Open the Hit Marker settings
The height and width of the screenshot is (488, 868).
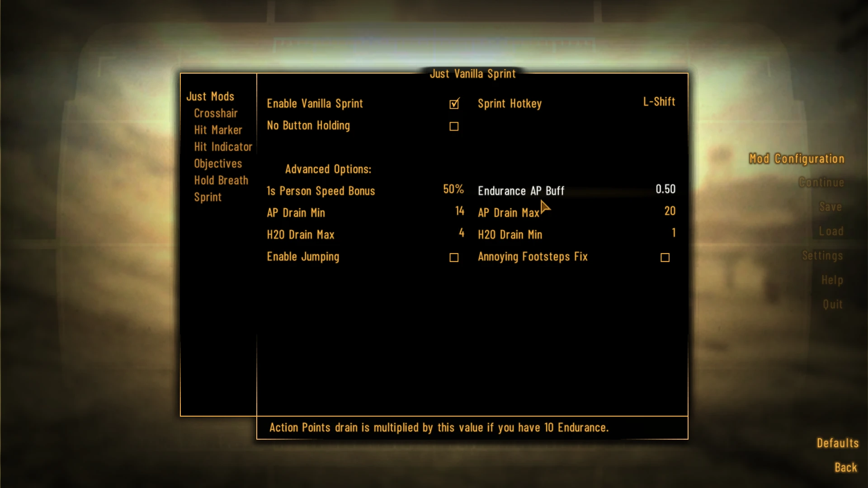[x=218, y=129]
